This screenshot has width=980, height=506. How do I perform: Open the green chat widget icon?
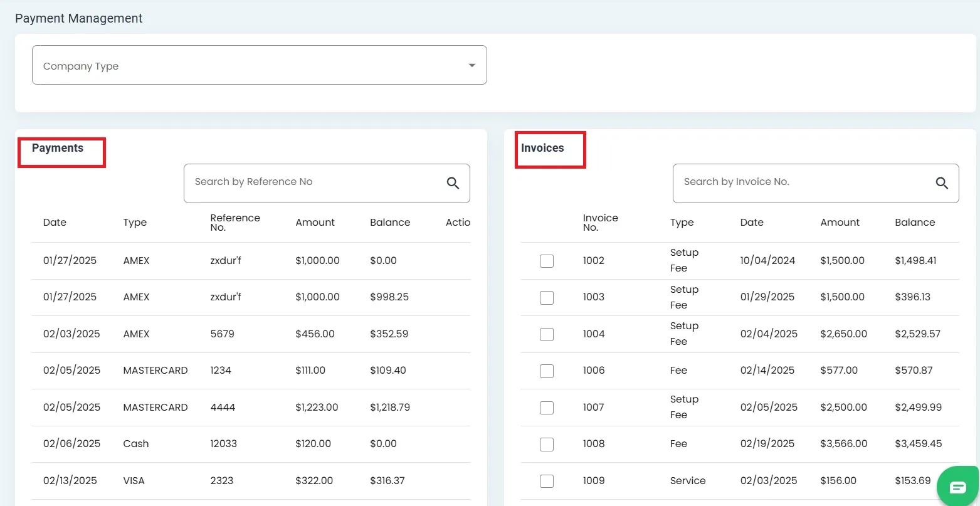pos(957,488)
